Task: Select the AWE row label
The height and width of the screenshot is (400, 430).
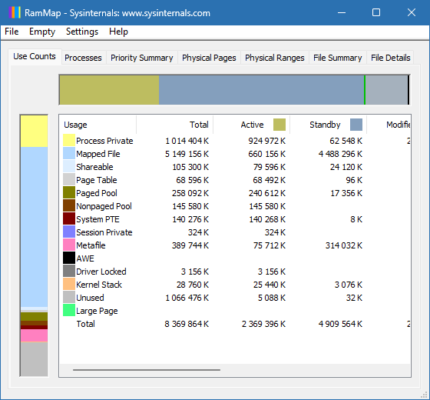Action: click(85, 258)
